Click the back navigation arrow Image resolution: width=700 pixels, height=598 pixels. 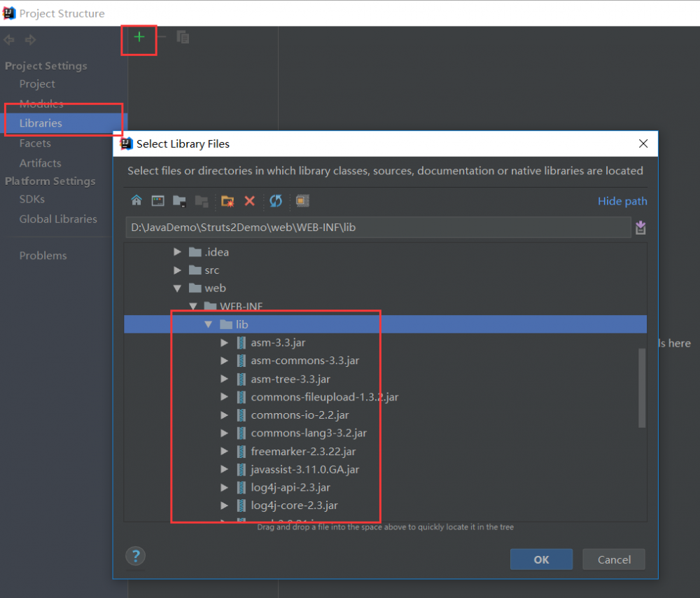8,40
